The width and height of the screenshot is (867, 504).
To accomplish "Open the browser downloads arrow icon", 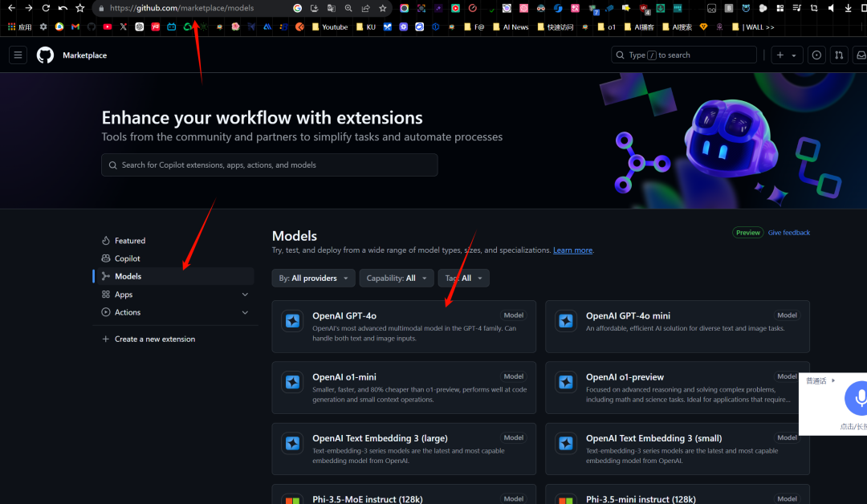I will (x=849, y=8).
